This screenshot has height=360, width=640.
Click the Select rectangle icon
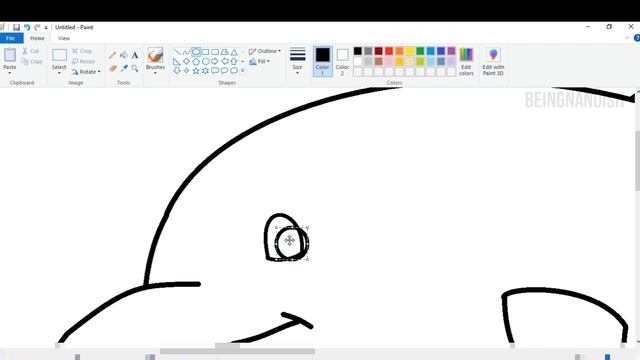59,55
